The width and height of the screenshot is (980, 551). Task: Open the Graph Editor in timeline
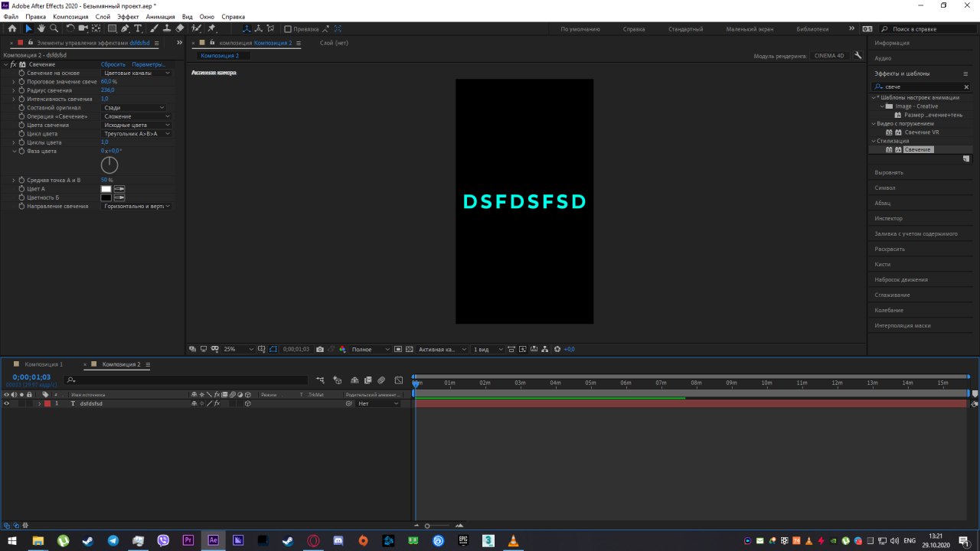[399, 380]
